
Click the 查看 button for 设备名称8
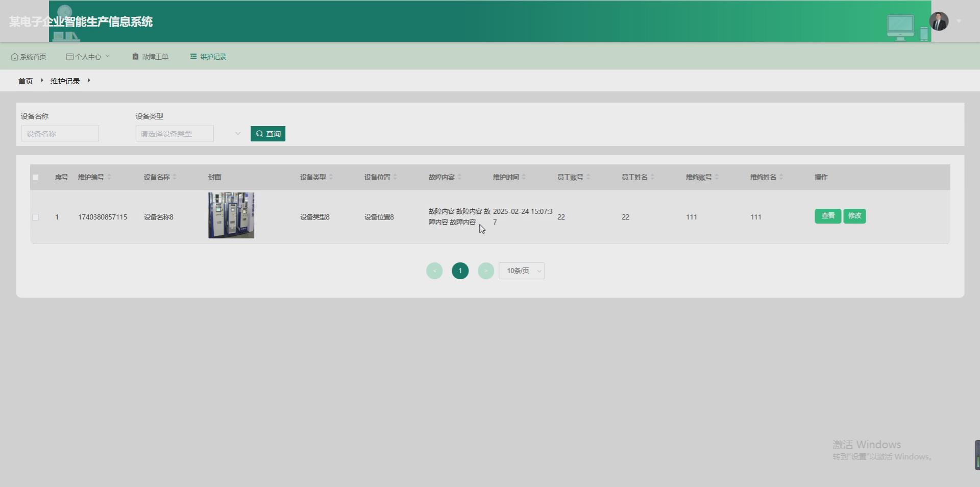point(828,216)
